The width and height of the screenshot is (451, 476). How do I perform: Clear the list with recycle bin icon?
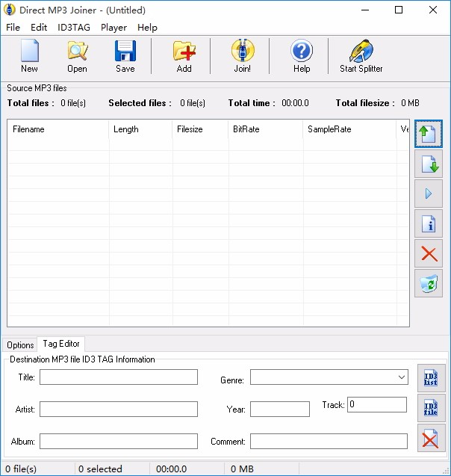pos(429,283)
